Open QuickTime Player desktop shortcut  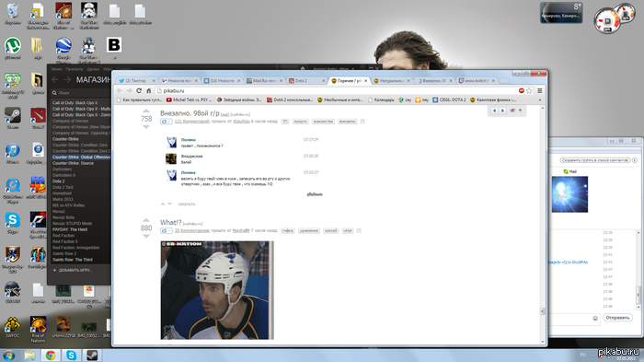13,190
